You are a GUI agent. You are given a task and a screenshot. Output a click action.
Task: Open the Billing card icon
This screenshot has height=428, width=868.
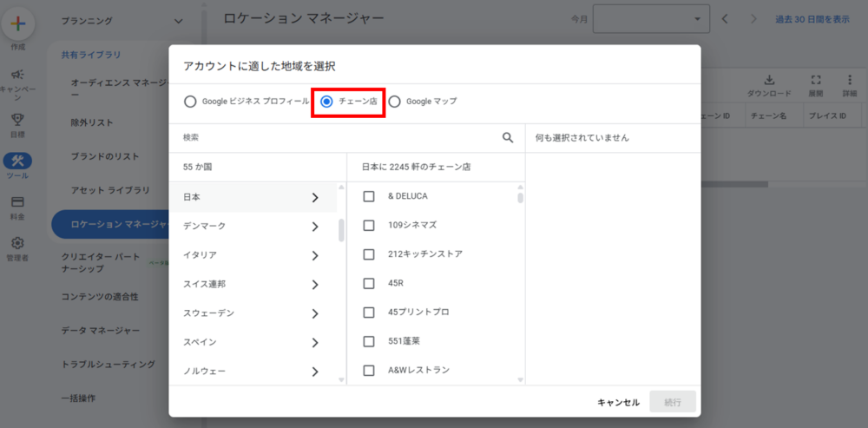tap(17, 201)
